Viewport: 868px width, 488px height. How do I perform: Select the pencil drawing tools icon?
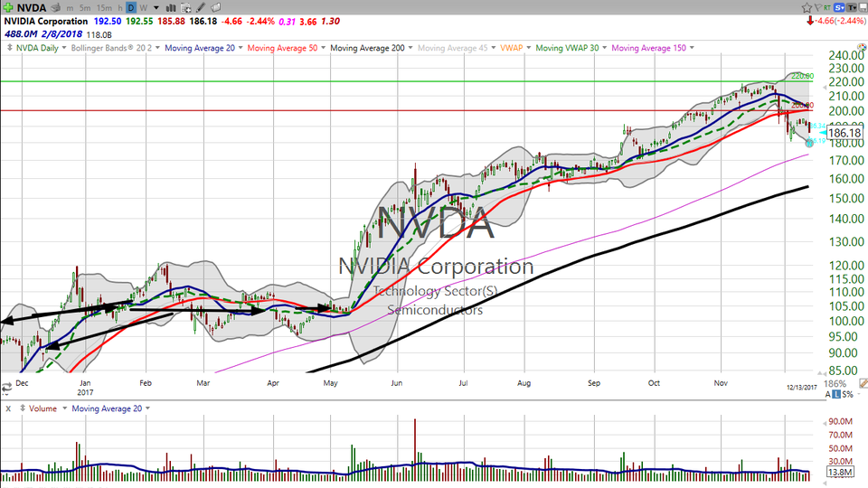201,8
